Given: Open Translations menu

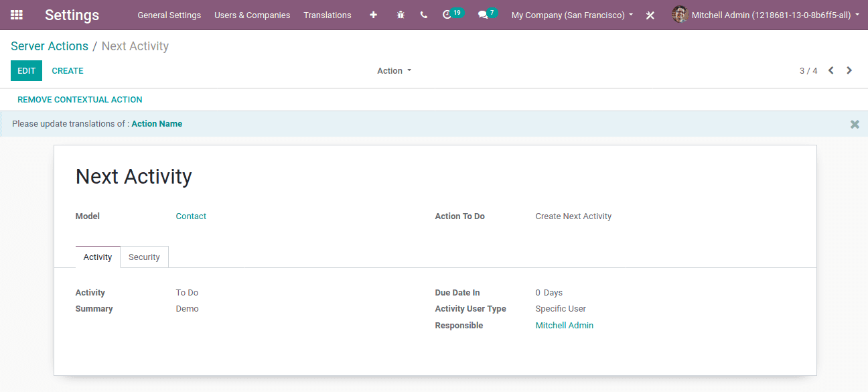Looking at the screenshot, I should 328,15.
